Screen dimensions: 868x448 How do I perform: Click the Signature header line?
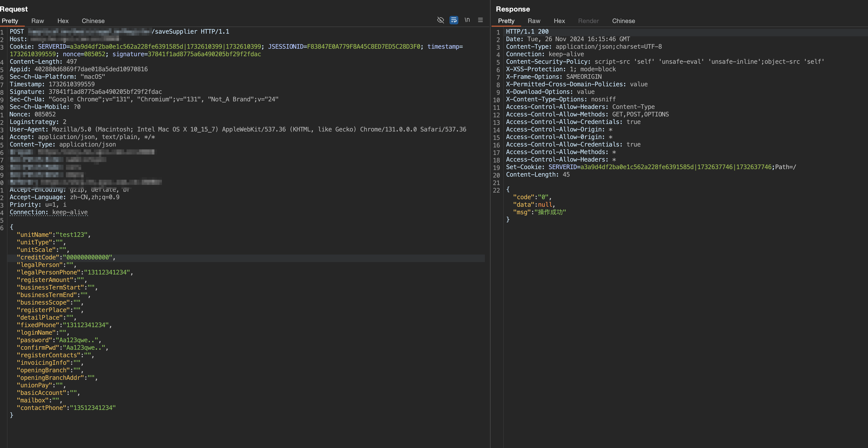86,92
